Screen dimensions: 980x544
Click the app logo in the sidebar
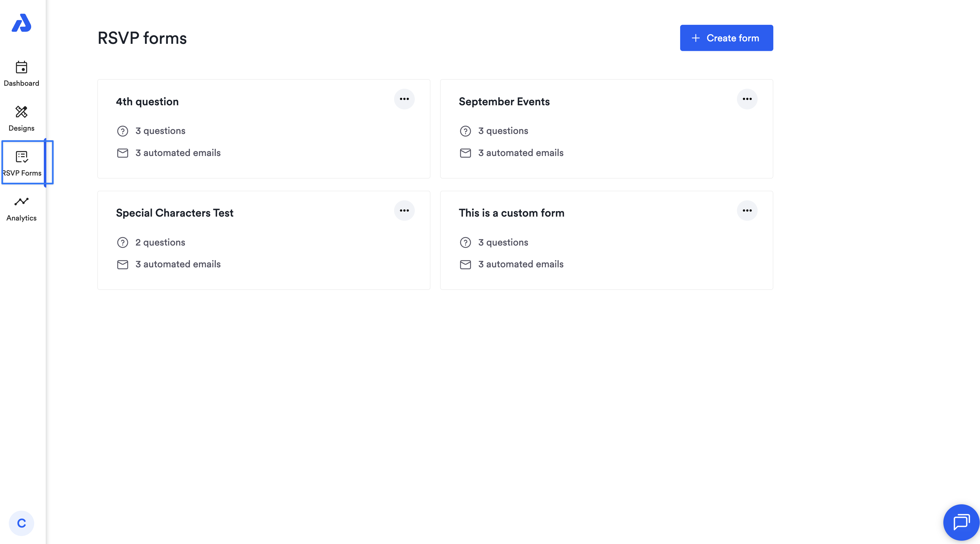tap(21, 23)
